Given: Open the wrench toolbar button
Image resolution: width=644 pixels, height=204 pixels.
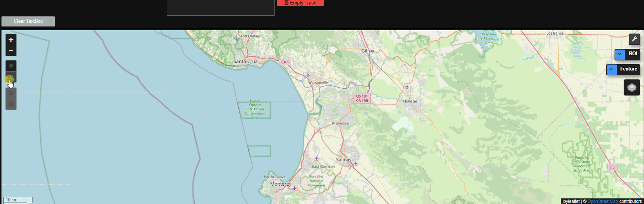Looking at the screenshot, I should (634, 39).
